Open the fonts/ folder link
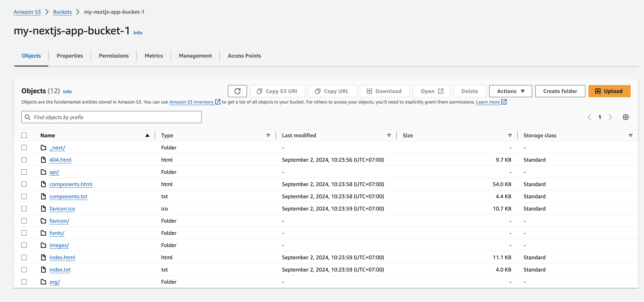This screenshot has height=302, width=644. (x=57, y=233)
